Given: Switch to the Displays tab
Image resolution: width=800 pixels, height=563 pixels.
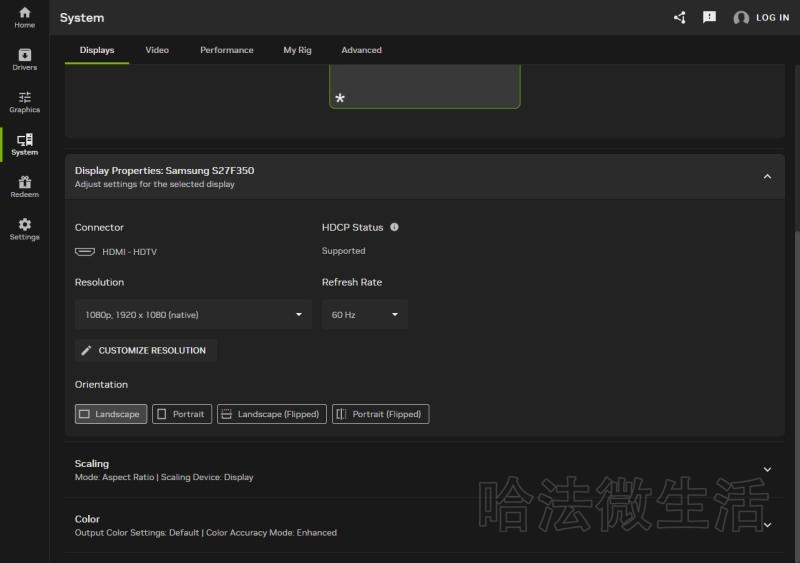Looking at the screenshot, I should click(x=97, y=50).
